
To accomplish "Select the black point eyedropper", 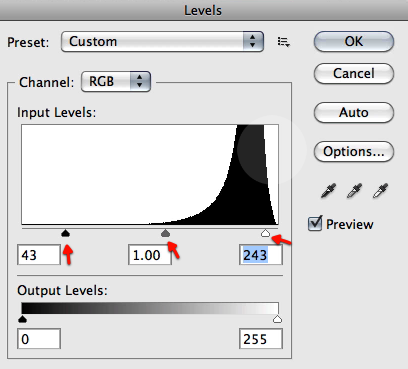I will 328,191.
